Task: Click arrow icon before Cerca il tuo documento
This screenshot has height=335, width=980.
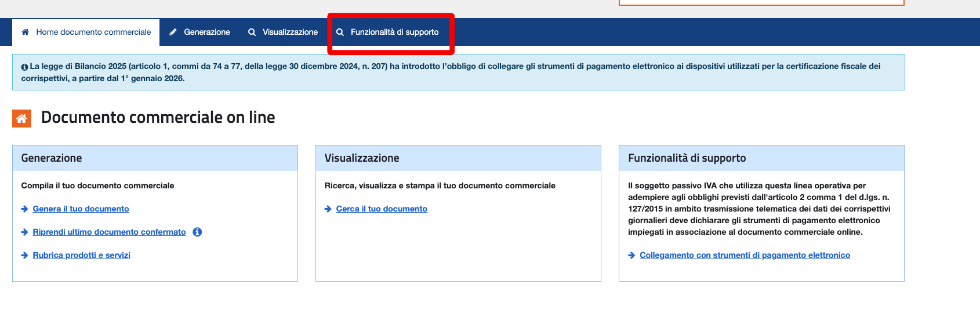Action: pyautogui.click(x=328, y=209)
